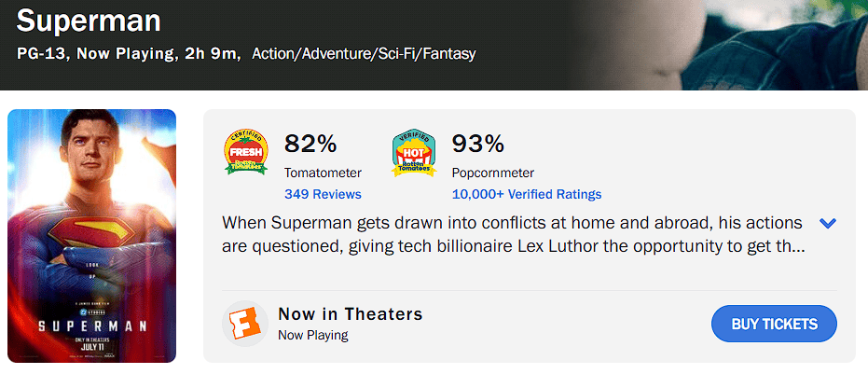Click the Popcornmeter label text
The image size is (868, 388).
click(x=492, y=173)
